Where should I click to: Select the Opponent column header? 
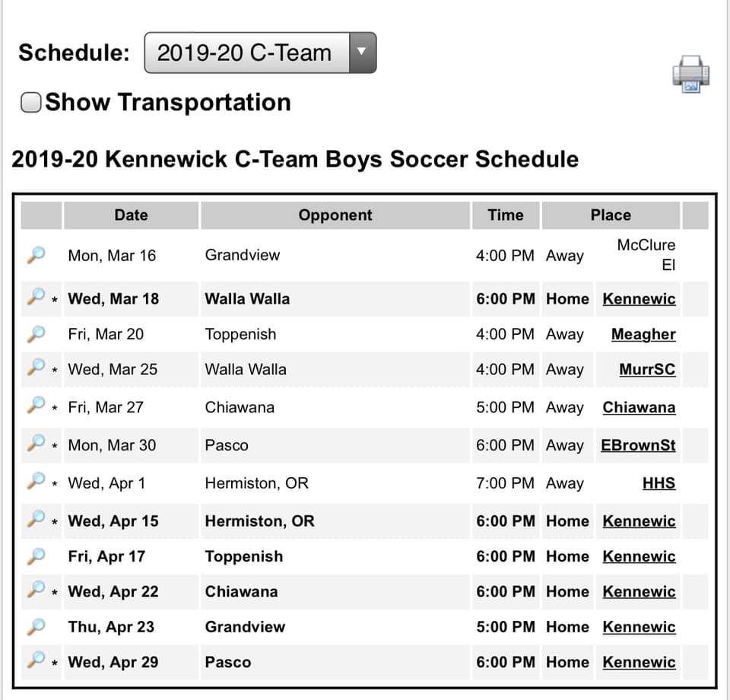[335, 215]
